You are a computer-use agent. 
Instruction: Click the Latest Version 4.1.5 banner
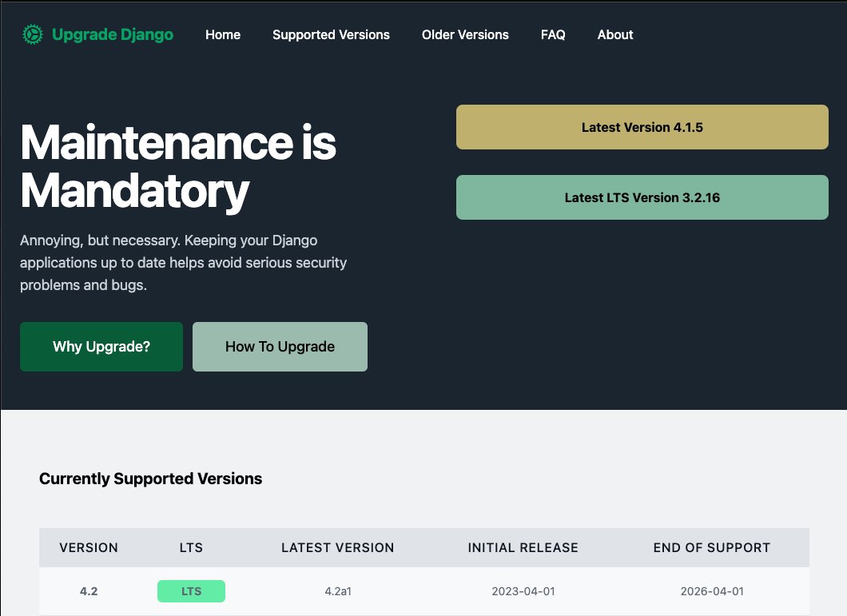click(x=642, y=126)
